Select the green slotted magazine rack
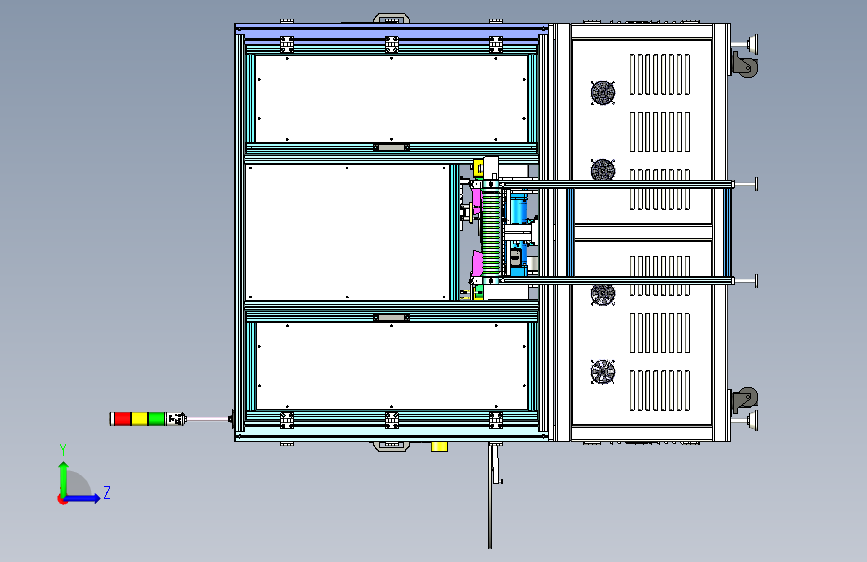This screenshot has width=867, height=562. point(491,232)
